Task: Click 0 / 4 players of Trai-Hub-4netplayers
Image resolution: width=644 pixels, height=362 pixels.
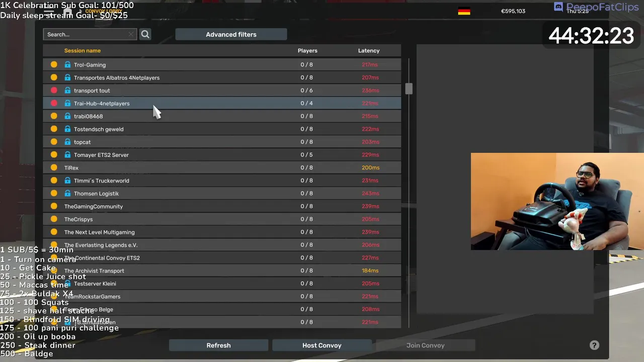Action: pos(306,103)
